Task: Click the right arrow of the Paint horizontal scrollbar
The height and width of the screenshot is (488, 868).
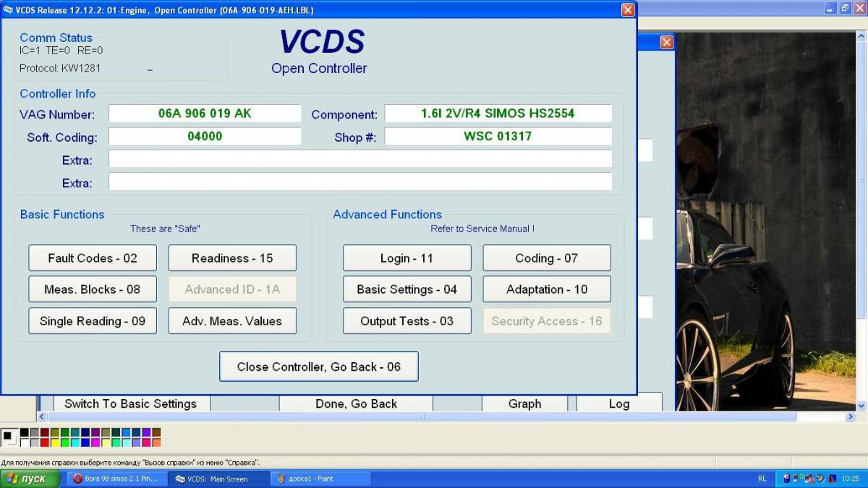Action: coord(851,416)
